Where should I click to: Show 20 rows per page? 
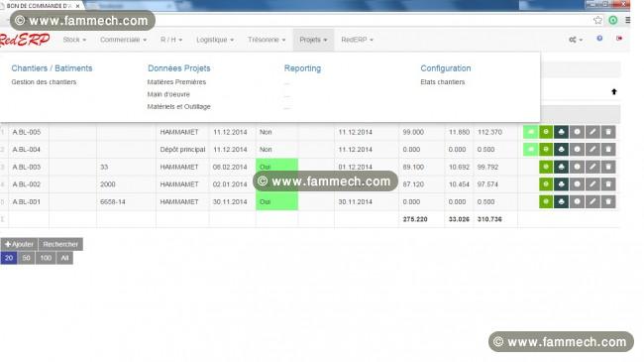[x=9, y=258]
